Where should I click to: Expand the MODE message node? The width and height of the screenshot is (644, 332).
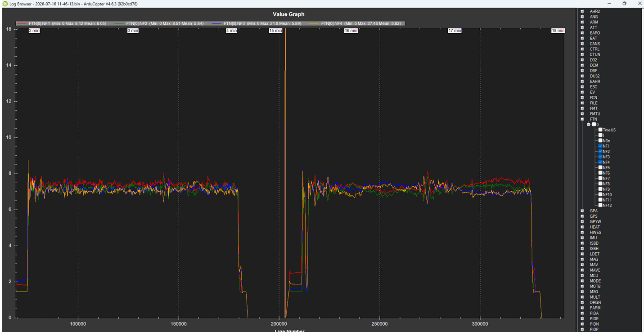582,281
